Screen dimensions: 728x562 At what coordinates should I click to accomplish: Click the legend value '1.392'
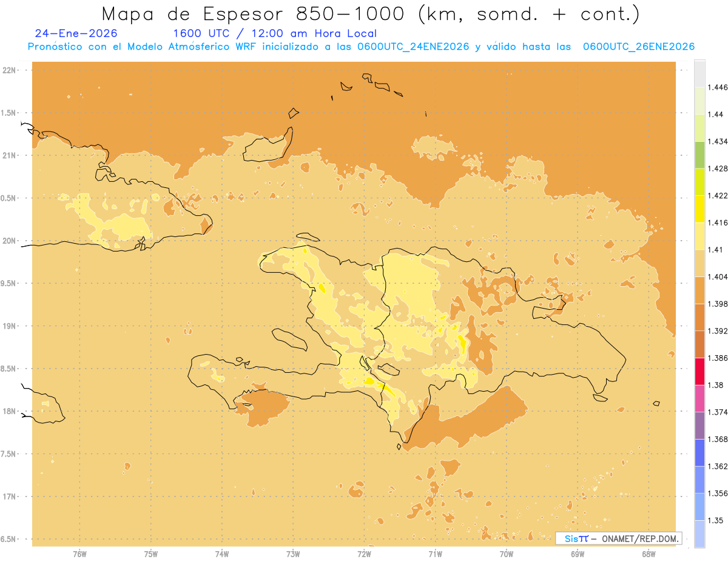coord(718,331)
